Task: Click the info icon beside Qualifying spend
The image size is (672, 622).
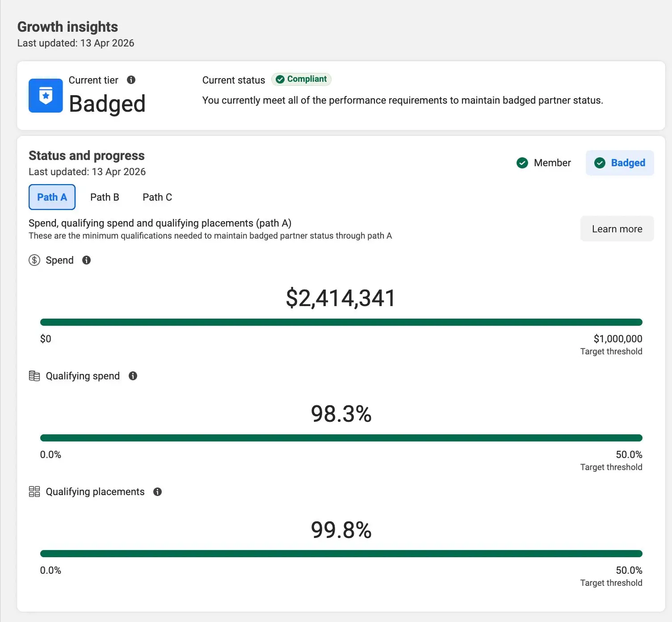Action: click(x=133, y=376)
